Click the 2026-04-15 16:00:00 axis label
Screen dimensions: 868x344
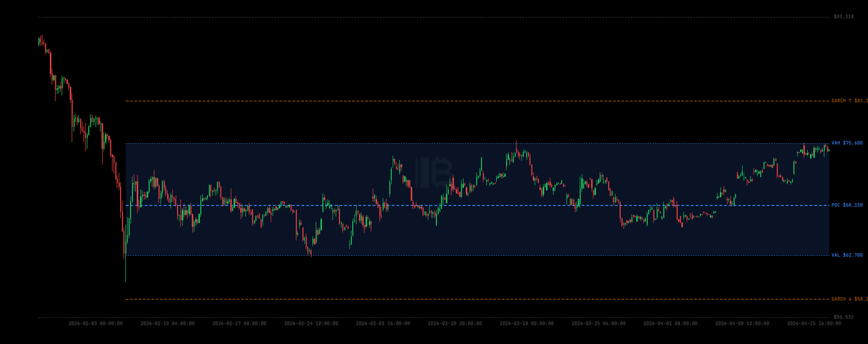814,324
